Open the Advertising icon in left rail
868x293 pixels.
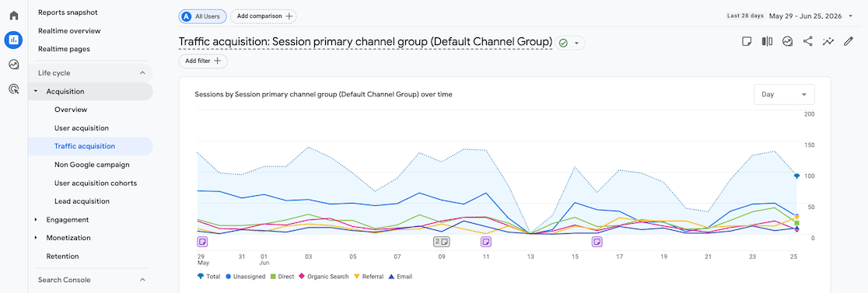(x=14, y=89)
